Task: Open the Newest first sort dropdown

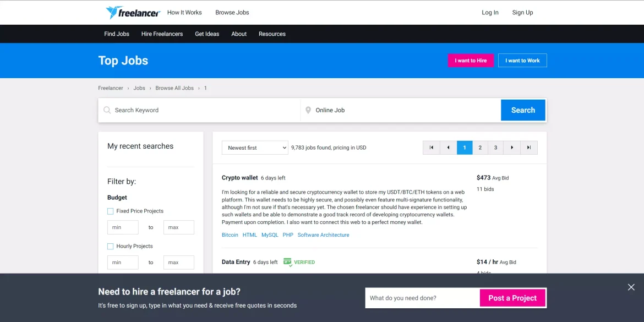Action: (x=255, y=148)
